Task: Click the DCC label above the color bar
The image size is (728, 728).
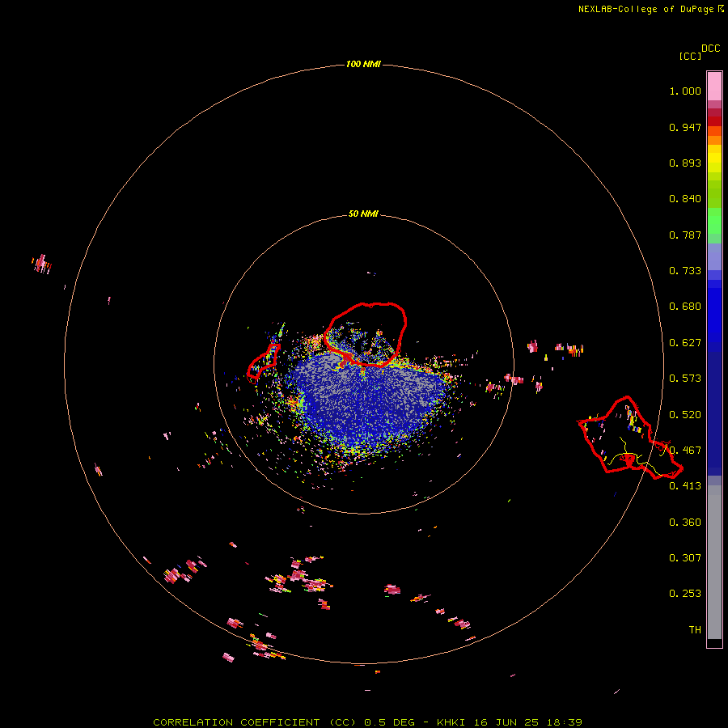Action: 710,49
